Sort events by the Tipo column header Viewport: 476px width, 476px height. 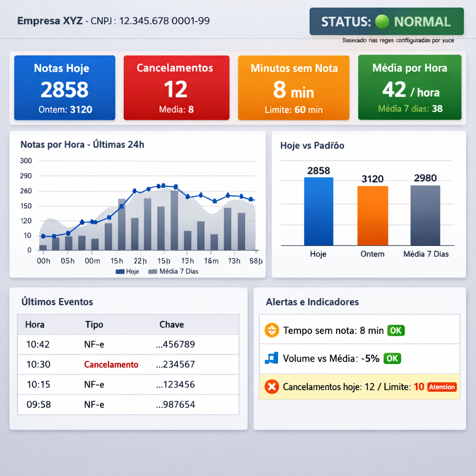(x=94, y=324)
